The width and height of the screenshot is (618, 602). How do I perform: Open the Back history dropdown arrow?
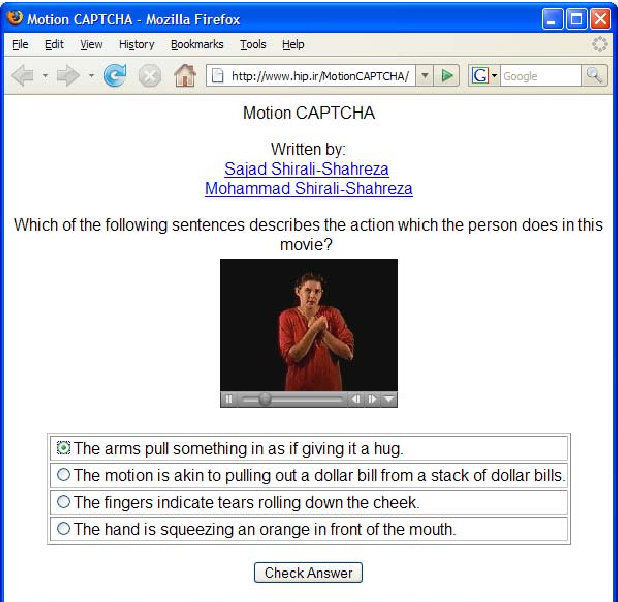45,75
